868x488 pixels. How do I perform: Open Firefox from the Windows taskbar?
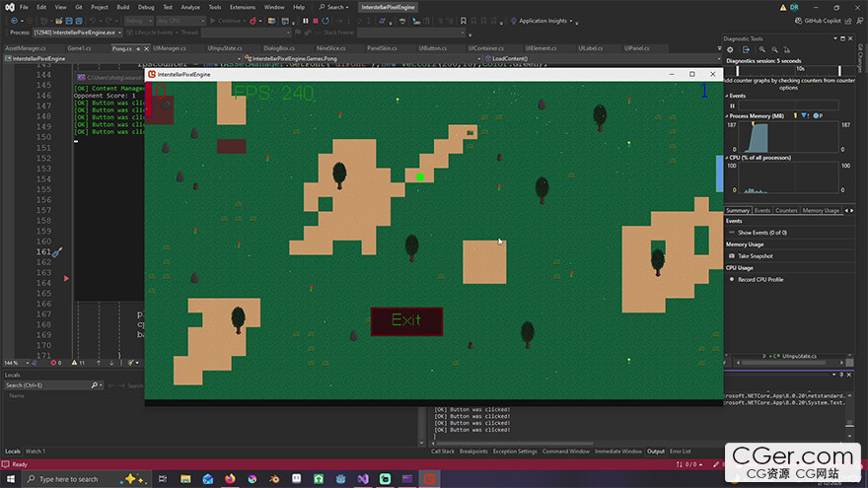[x=230, y=478]
